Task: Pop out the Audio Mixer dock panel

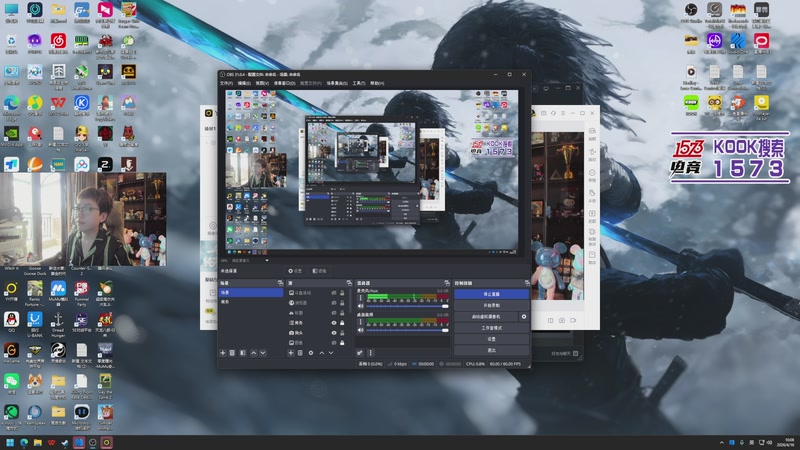Action: tap(447, 283)
